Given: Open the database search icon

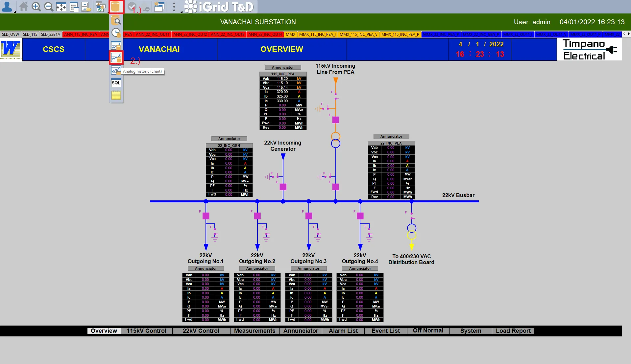Looking at the screenshot, I should point(116,21).
